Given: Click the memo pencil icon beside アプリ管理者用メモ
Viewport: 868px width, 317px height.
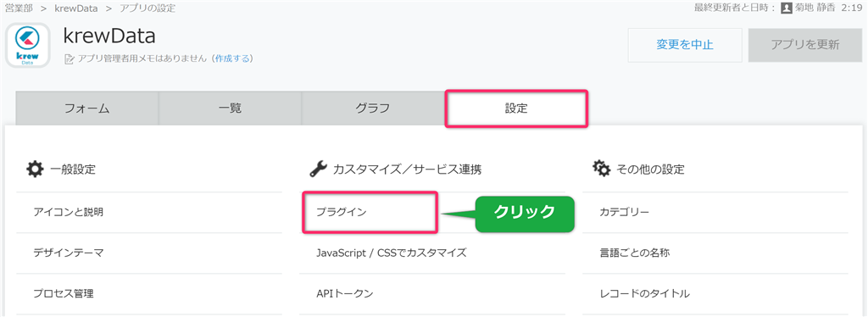Looking at the screenshot, I should (x=70, y=58).
